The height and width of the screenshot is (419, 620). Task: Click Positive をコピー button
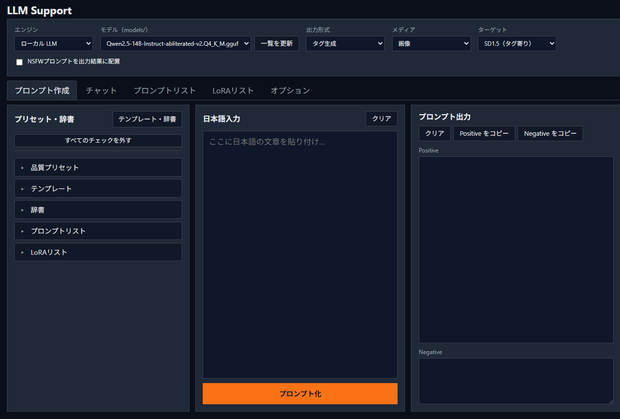pyautogui.click(x=484, y=134)
